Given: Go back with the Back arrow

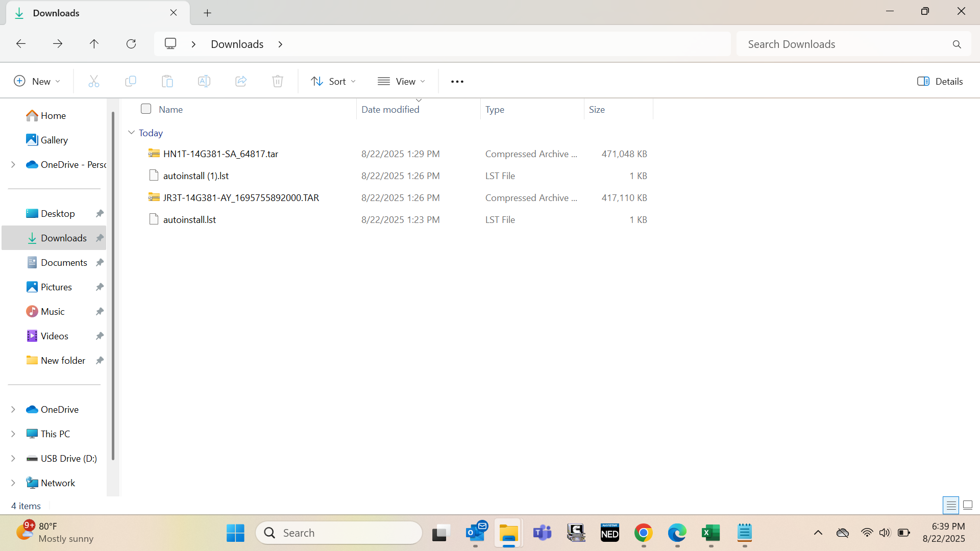Looking at the screenshot, I should point(21,44).
